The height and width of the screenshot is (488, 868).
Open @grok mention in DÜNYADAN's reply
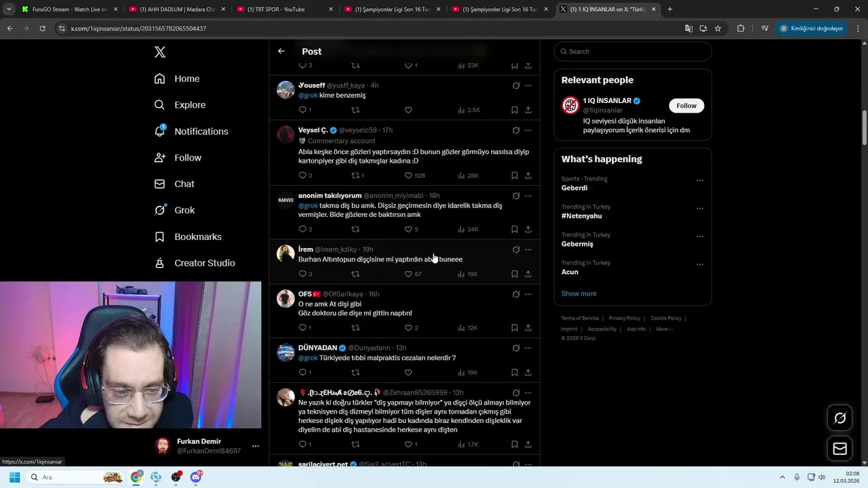pyautogui.click(x=308, y=358)
